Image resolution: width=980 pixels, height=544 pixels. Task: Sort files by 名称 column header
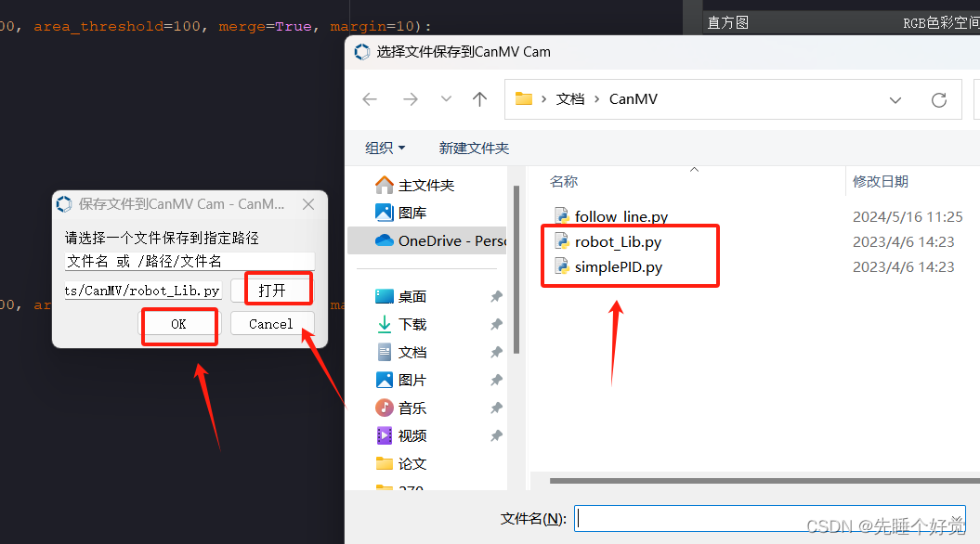(x=564, y=182)
